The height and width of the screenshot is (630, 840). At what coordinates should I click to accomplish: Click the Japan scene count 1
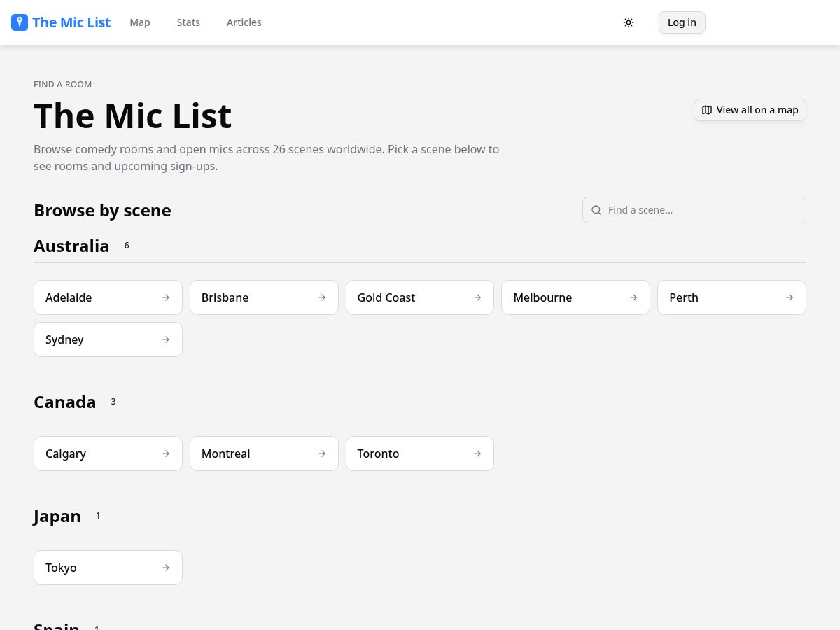click(98, 516)
